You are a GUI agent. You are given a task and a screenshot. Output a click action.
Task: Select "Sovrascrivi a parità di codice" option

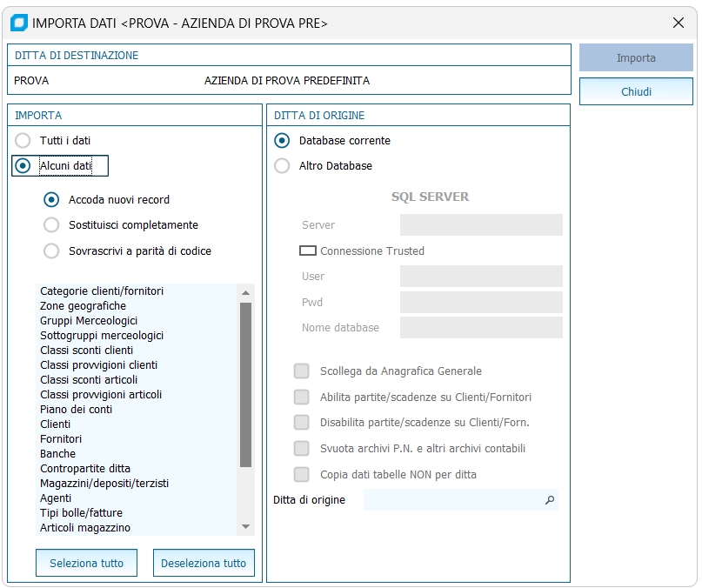[51, 251]
